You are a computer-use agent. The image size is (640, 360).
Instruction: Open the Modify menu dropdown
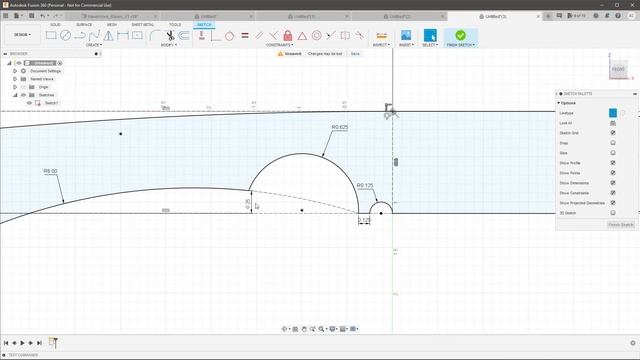pyautogui.click(x=169, y=44)
